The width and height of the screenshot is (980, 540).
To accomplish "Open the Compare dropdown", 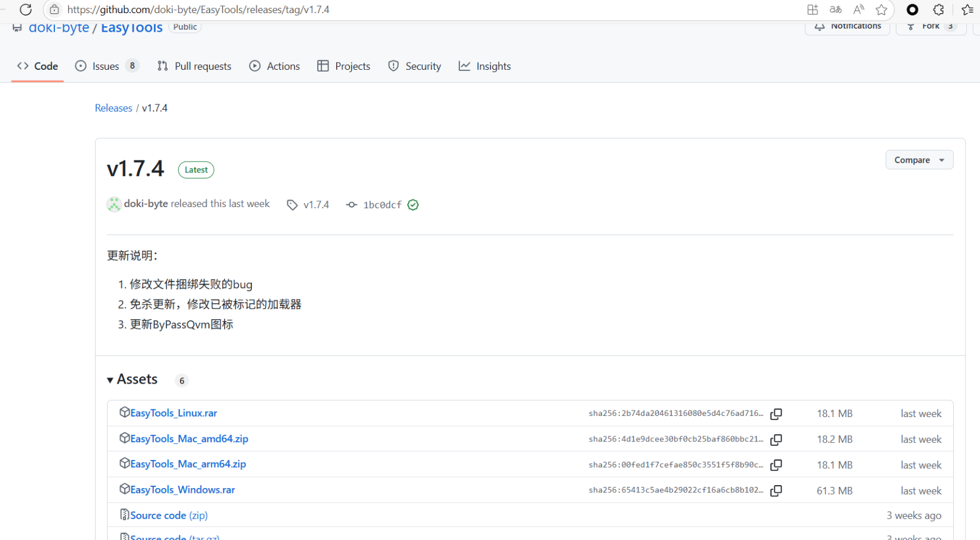I will click(x=919, y=160).
